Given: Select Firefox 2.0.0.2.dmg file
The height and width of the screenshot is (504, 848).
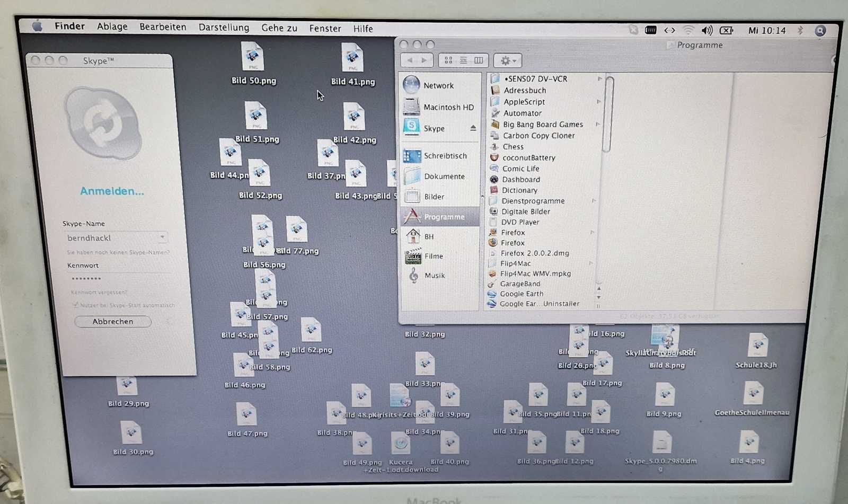Looking at the screenshot, I should pos(534,253).
